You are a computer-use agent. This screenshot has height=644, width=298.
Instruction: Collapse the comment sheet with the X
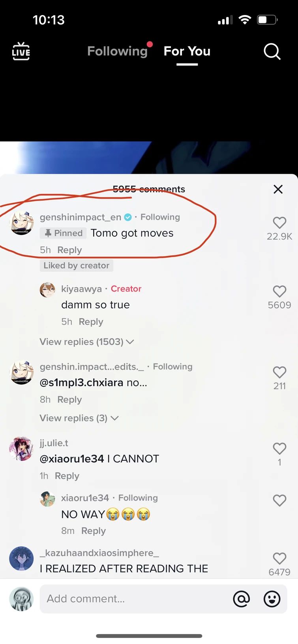pyautogui.click(x=278, y=189)
